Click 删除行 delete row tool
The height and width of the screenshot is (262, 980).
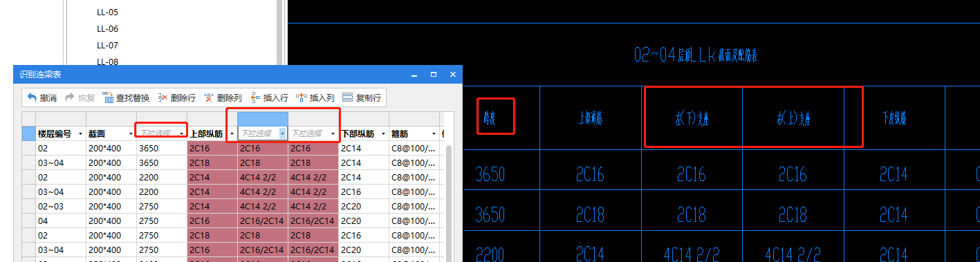(176, 97)
